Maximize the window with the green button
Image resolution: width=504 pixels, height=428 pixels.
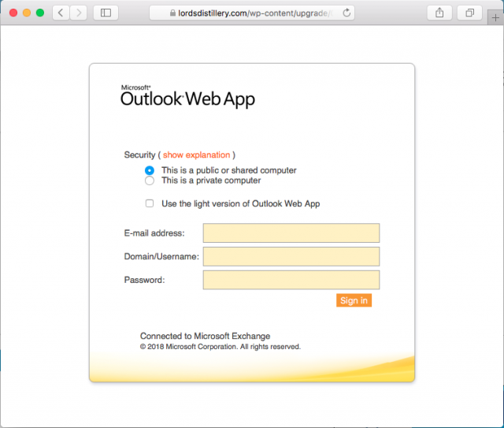pyautogui.click(x=40, y=13)
